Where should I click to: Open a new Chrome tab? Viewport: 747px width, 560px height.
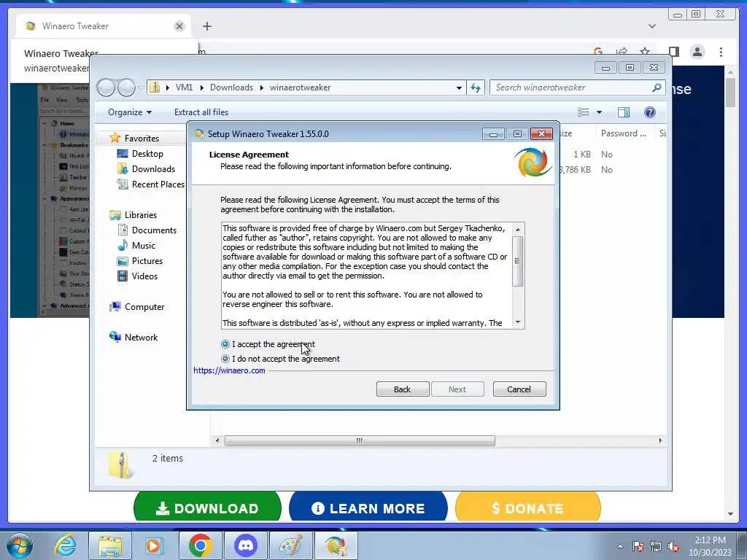206,26
